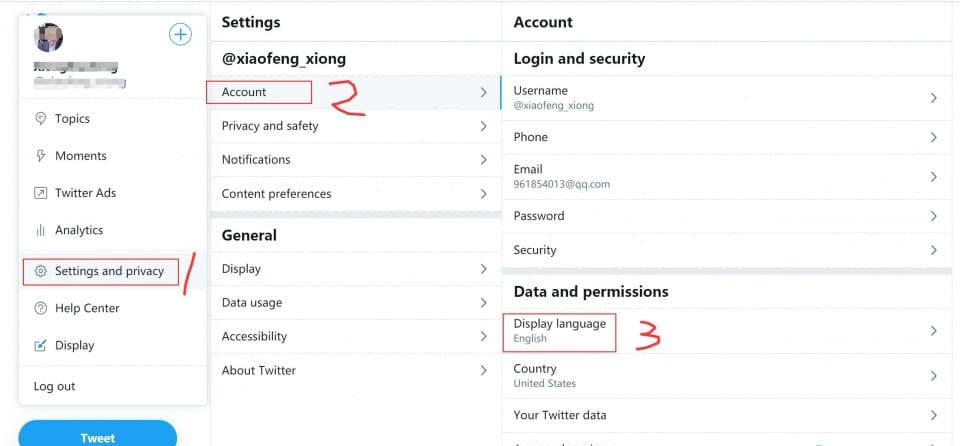Open the Display language chevron
The image size is (960, 446).
933,331
